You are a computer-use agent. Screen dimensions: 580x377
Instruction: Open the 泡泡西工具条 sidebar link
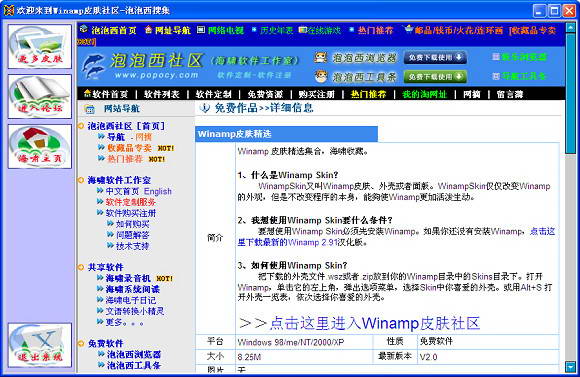click(x=134, y=366)
